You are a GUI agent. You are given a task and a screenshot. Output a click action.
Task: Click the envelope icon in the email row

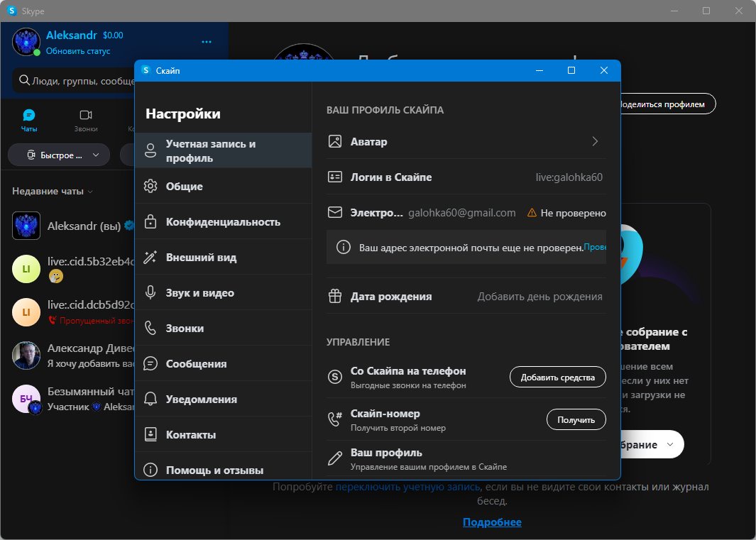334,213
